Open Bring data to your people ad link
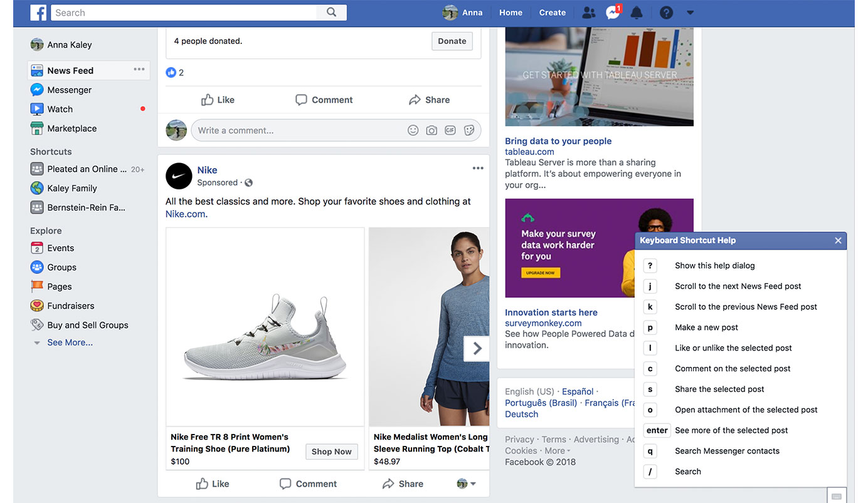Screen dimensions: 868x503 [558, 141]
